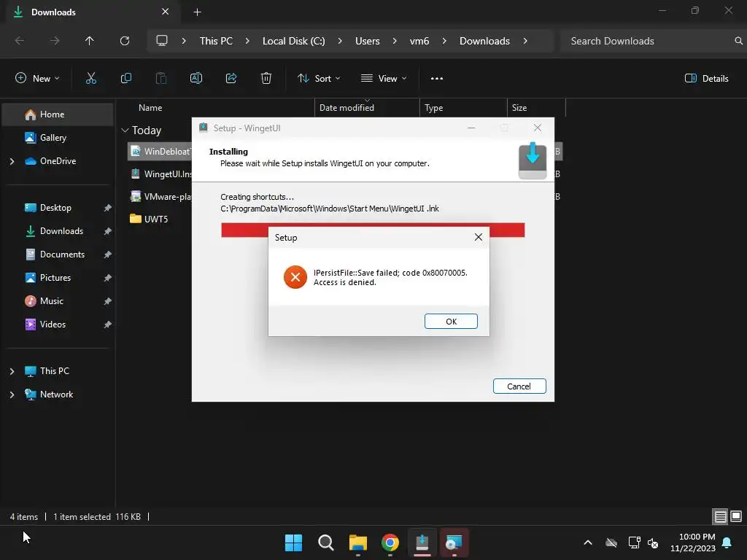Close the Setup error dialog
This screenshot has width=747, height=560.
pos(479,237)
